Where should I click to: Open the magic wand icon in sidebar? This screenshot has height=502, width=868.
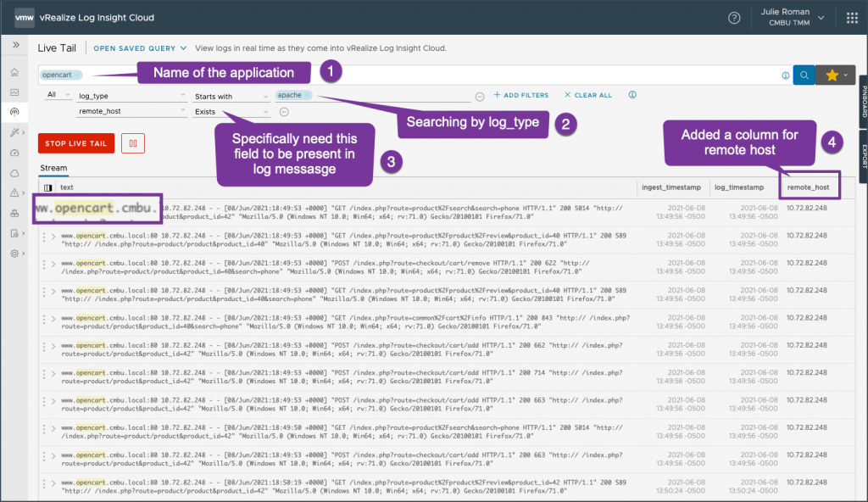click(x=14, y=132)
